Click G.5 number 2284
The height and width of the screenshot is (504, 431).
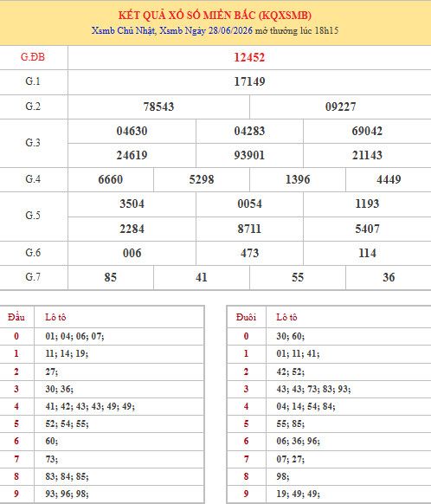132,229
